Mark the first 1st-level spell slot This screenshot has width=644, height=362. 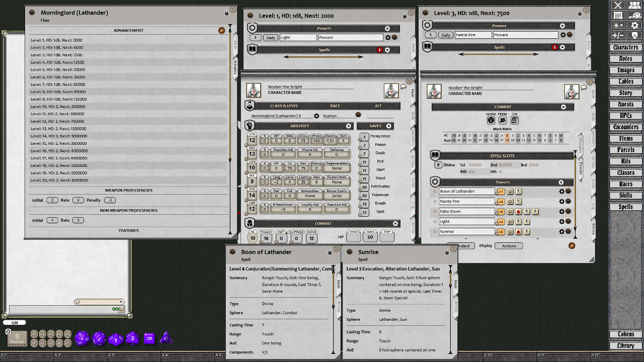tap(470, 165)
